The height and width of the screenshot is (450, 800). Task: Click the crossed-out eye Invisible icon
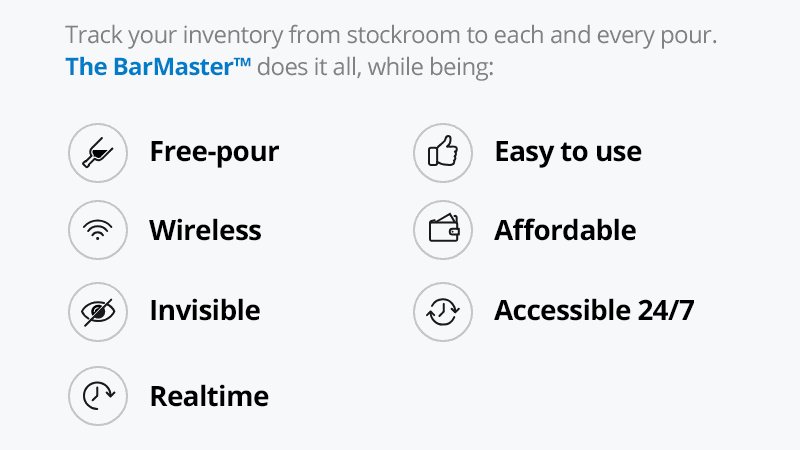click(98, 311)
